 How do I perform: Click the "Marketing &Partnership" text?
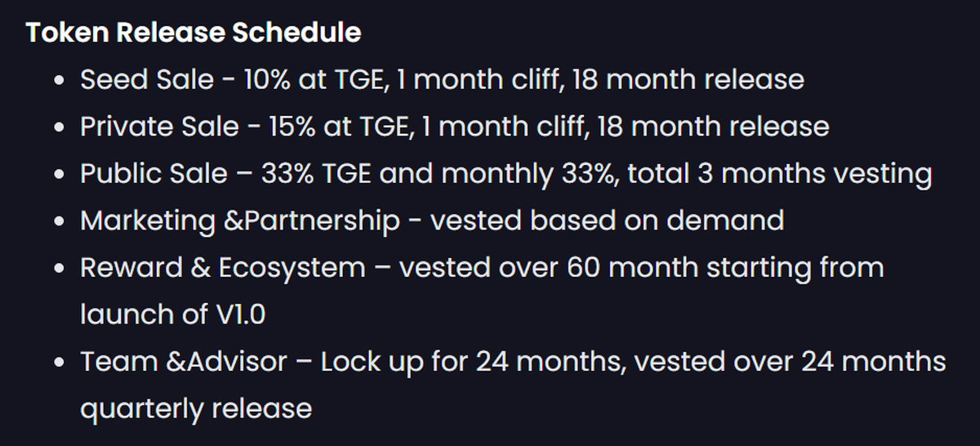[240, 221]
